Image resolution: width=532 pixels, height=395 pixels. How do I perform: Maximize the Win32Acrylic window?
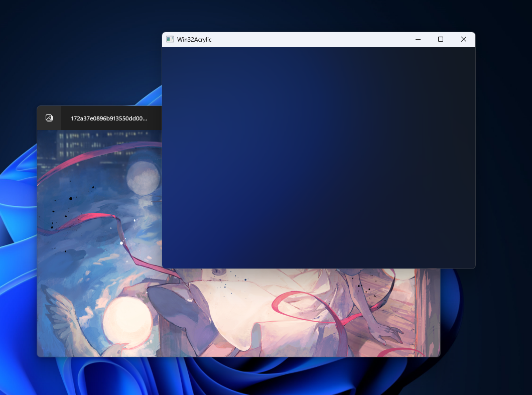tap(440, 39)
